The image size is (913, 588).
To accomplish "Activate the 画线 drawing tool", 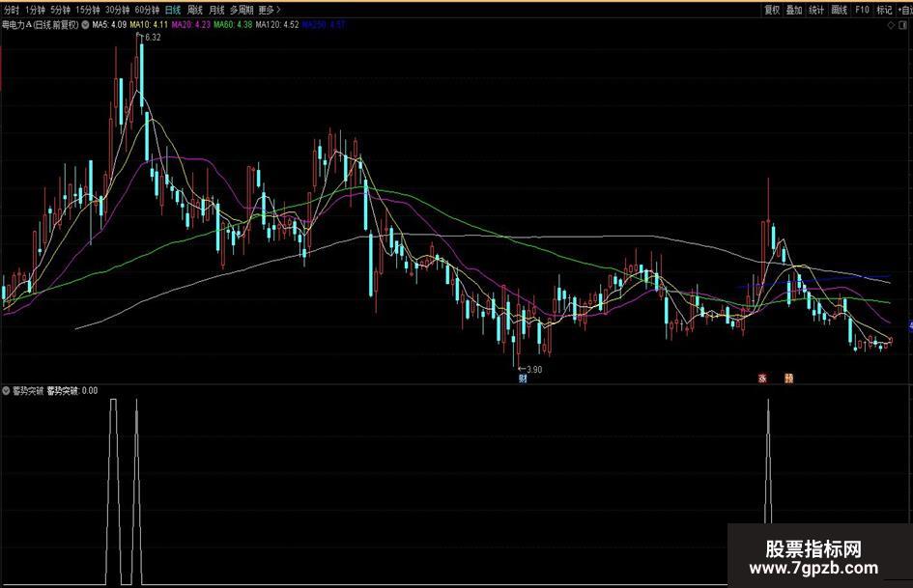I will click(839, 10).
